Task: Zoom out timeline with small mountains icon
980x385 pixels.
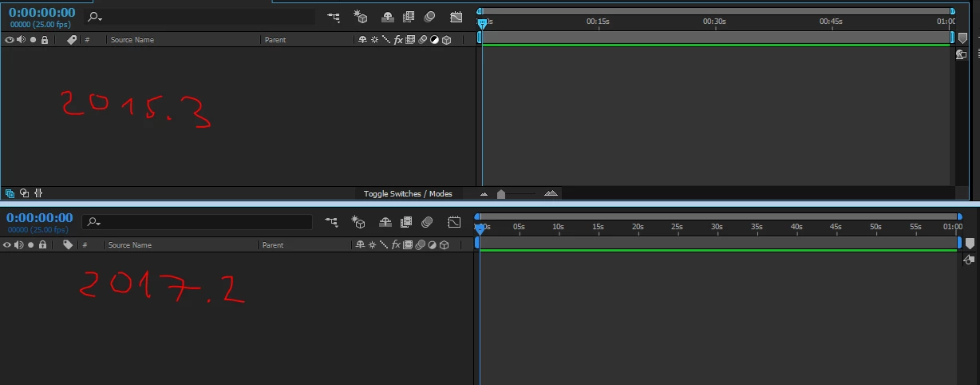Action: pos(484,194)
